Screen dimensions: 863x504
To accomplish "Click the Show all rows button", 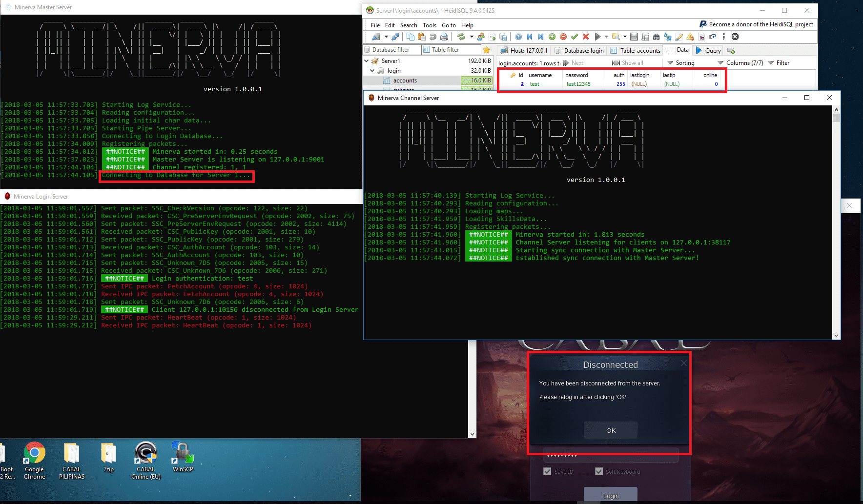I will click(x=628, y=63).
